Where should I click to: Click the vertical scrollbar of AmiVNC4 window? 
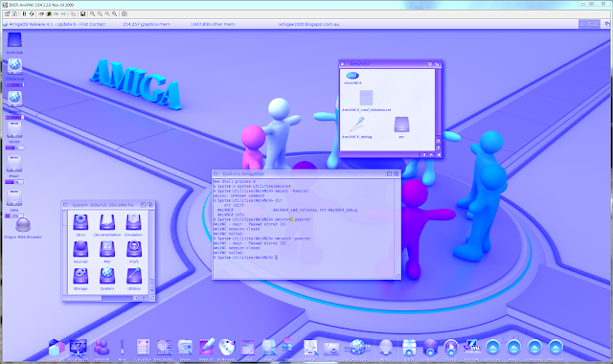[x=438, y=103]
